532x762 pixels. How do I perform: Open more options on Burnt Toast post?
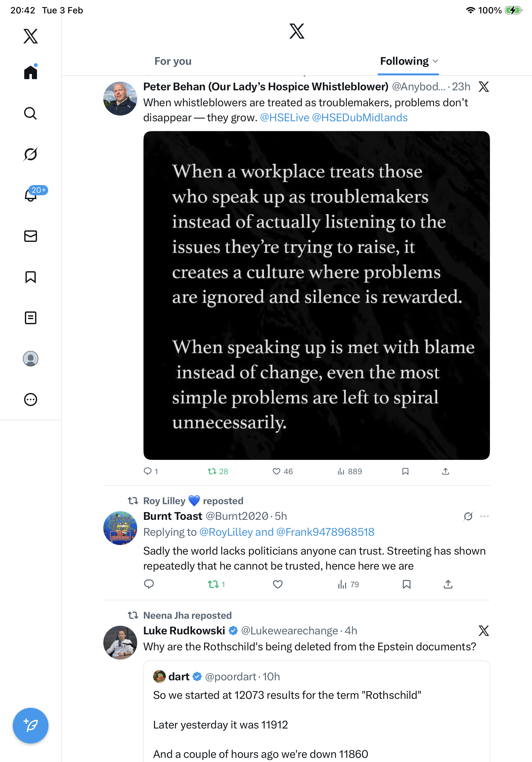[484, 516]
